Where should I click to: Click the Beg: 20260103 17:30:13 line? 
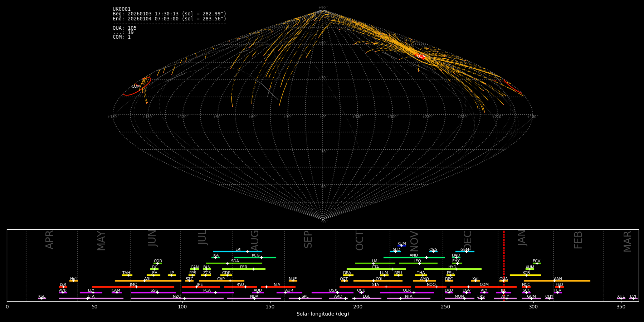pos(169,14)
